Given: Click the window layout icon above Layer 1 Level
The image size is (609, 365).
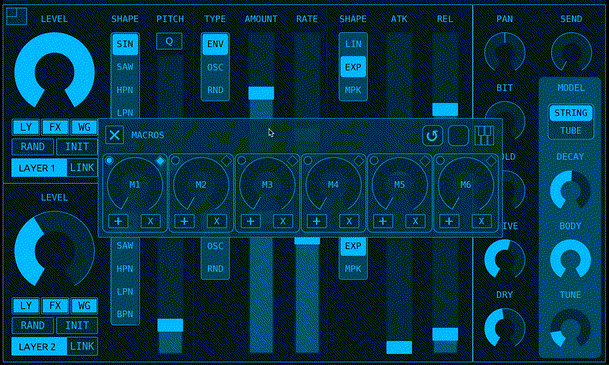Looking at the screenshot, I should [16, 16].
